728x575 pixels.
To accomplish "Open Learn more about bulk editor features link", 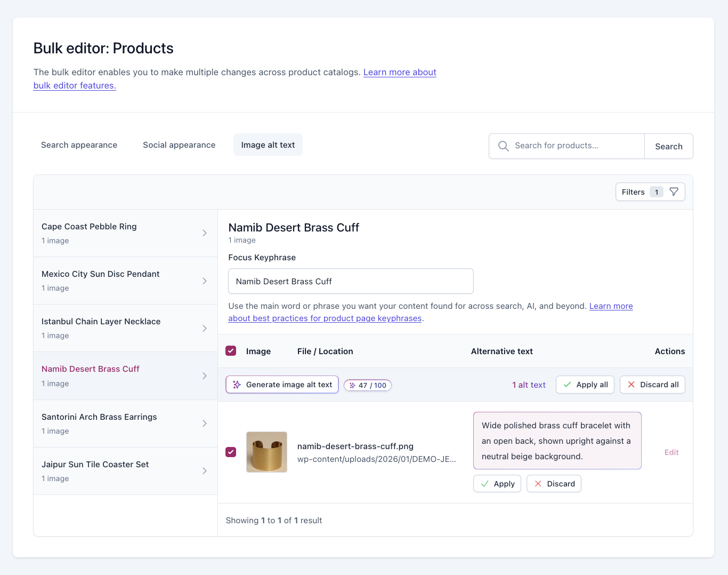I will (x=235, y=78).
